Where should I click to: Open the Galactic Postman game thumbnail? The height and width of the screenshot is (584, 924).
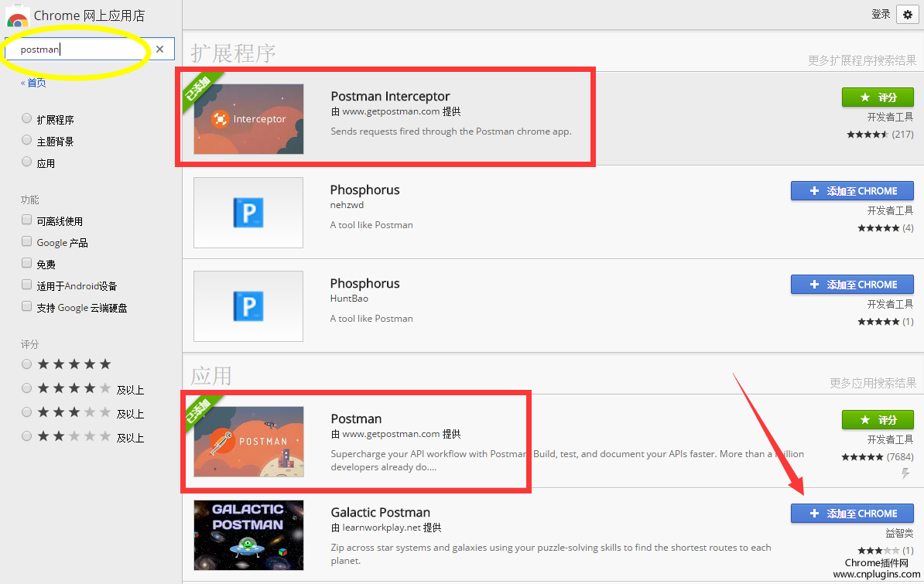pos(248,535)
